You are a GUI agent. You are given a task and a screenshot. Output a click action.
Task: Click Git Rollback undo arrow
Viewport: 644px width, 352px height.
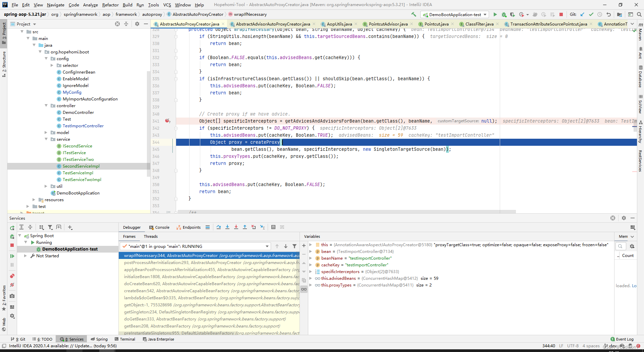pyautogui.click(x=609, y=14)
